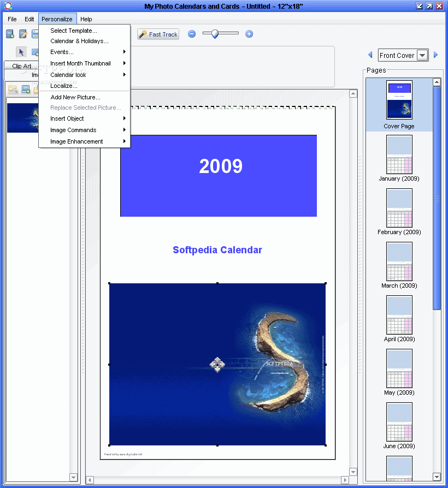This screenshot has width=448, height=488.
Task: Click the Personalize menu
Action: tap(57, 19)
